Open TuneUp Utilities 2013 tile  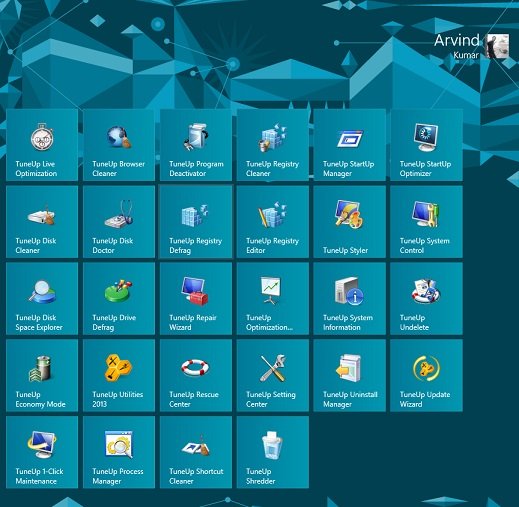point(119,375)
